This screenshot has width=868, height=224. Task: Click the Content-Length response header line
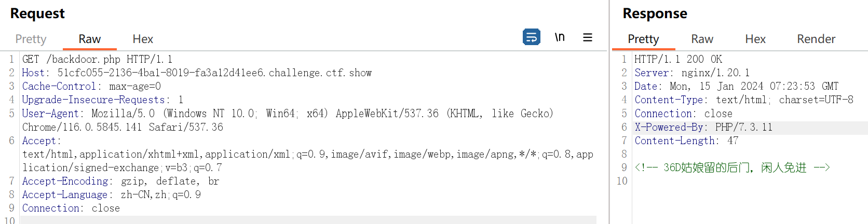[686, 141]
